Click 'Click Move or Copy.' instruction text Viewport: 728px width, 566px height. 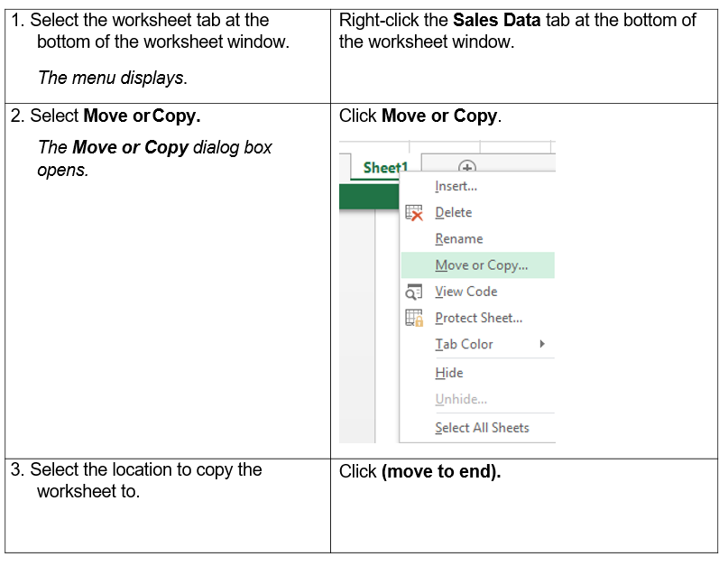[419, 116]
